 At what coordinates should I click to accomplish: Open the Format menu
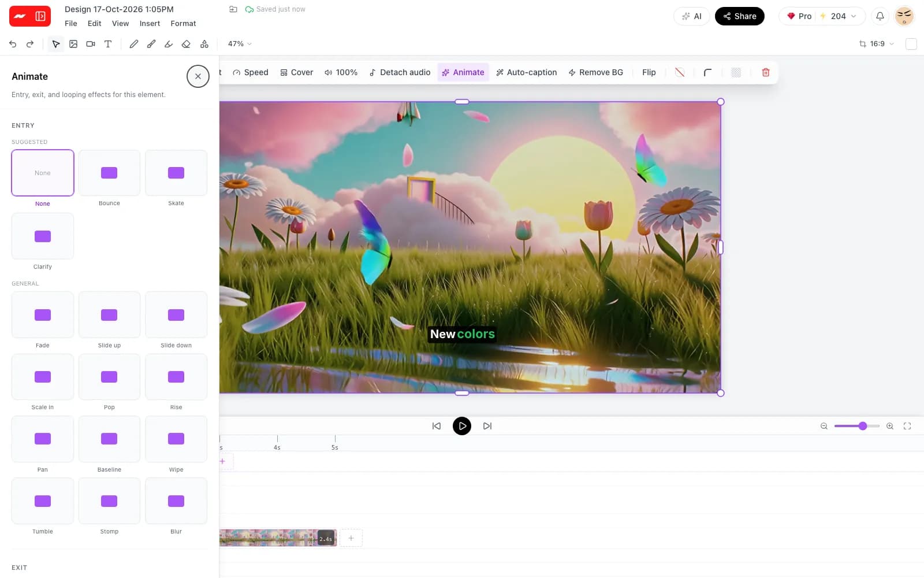point(183,24)
